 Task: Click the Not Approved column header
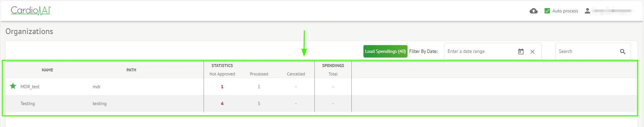[222, 74]
